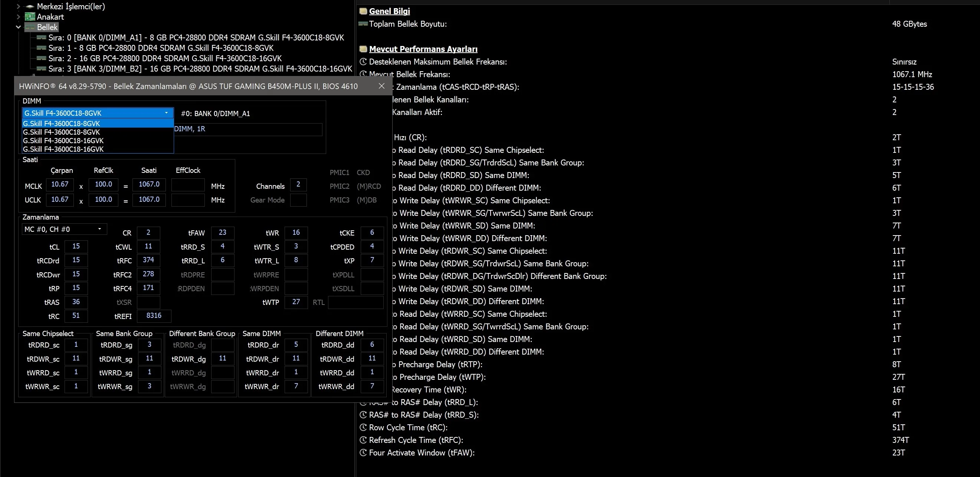
Task: Click the clock icon beside Row Cycle Time (tRC)
Action: 363,427
